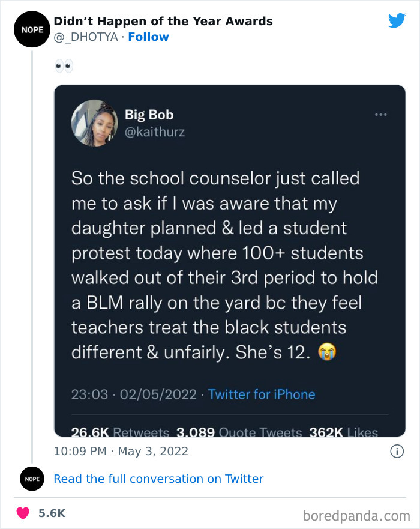
Task: Follow the @_DHOTYA account
Action: point(148,37)
